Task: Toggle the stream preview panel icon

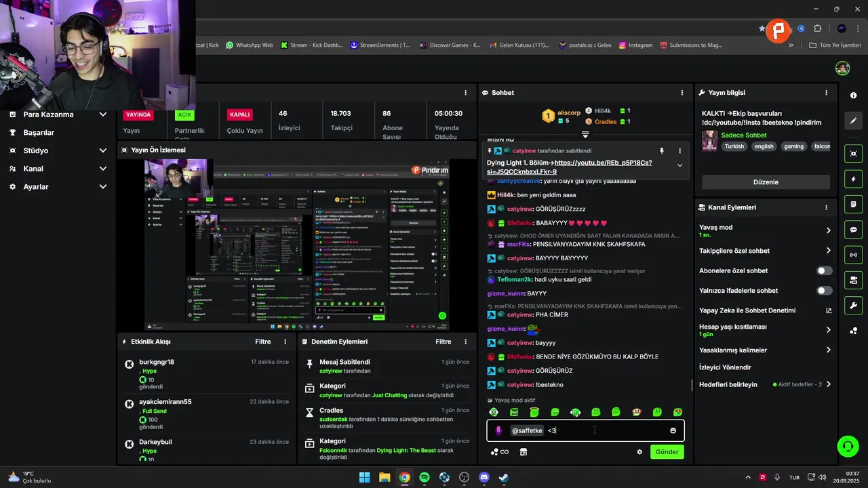Action: 853,154
